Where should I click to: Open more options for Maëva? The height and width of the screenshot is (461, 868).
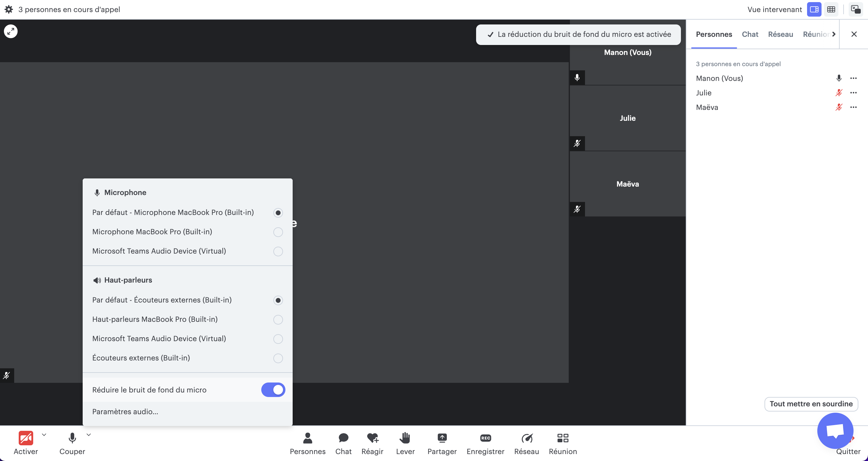pyautogui.click(x=854, y=107)
